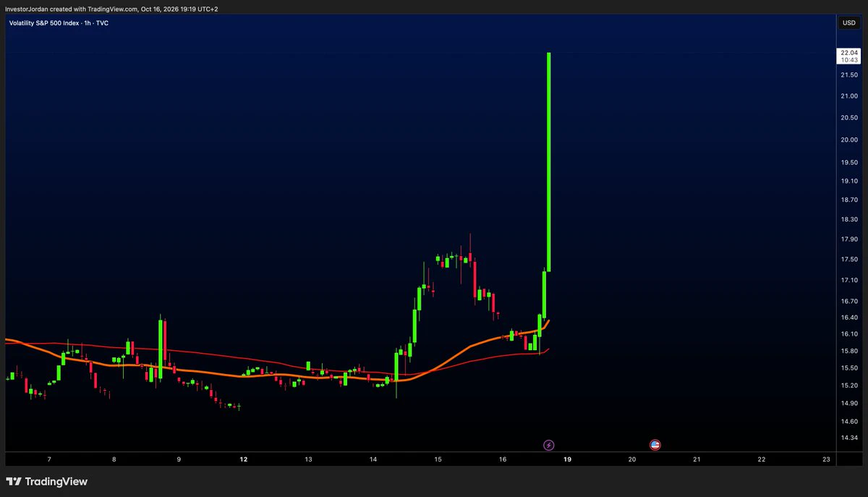
Task: Click the purple lightning event icon
Action: tap(549, 445)
